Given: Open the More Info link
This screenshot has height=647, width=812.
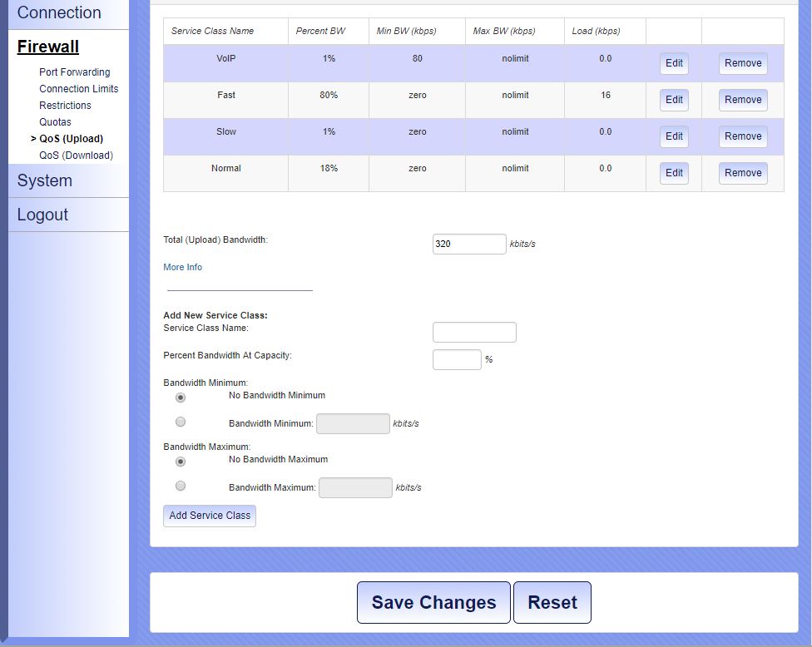Looking at the screenshot, I should tap(182, 267).
